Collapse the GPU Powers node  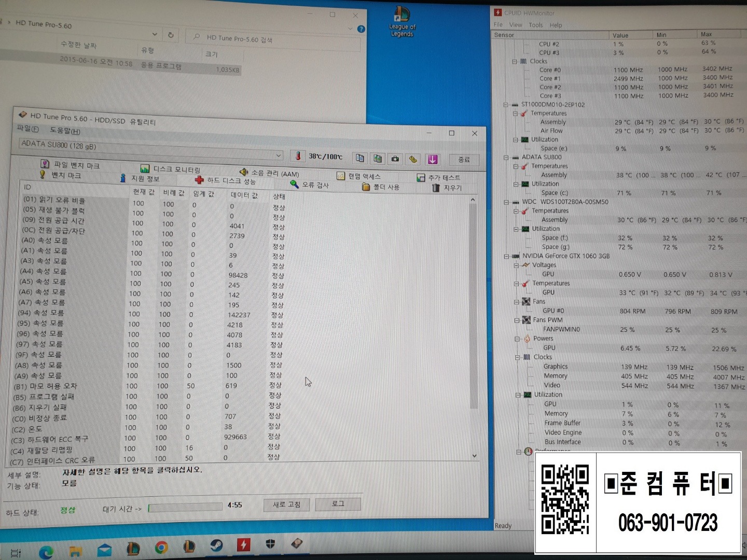(517, 339)
